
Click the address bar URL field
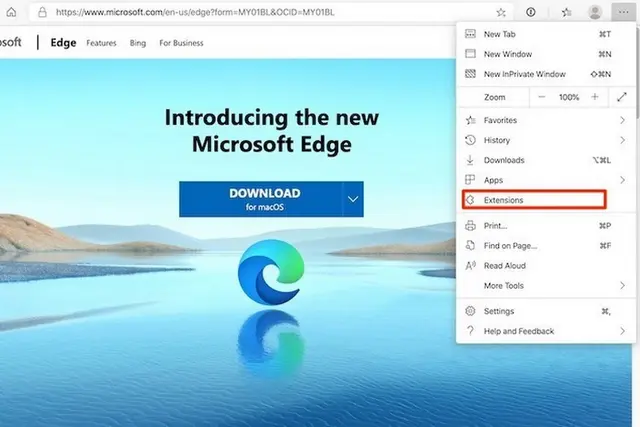(269, 12)
